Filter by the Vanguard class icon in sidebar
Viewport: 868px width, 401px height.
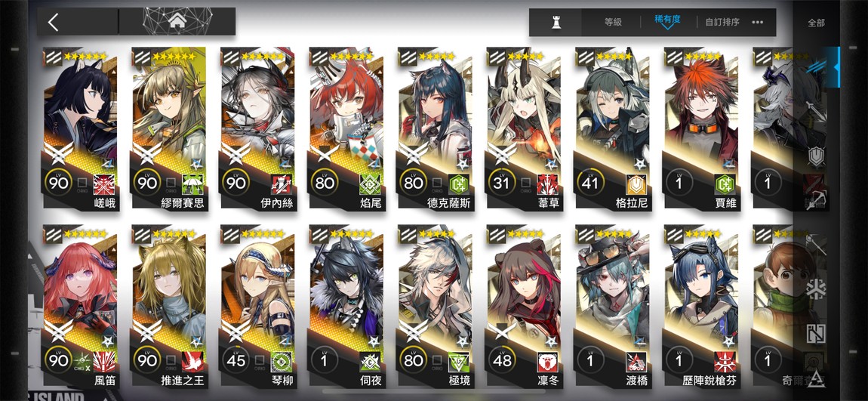(817, 68)
